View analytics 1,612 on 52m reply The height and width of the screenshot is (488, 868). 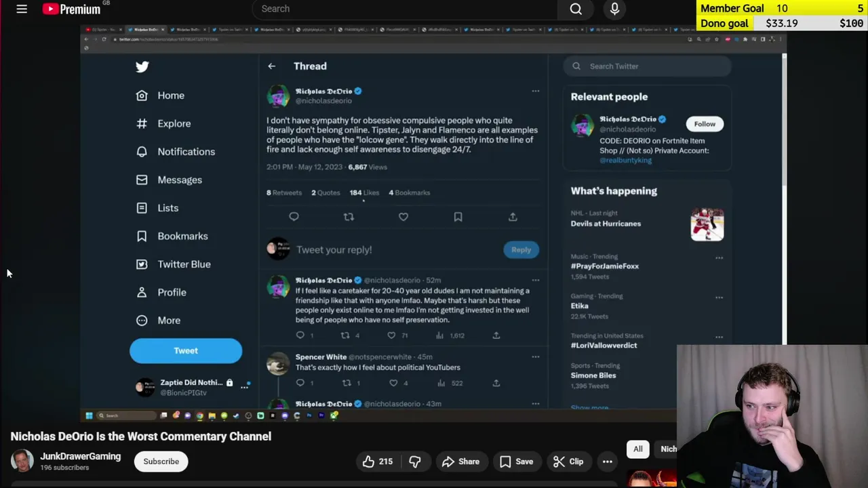(450, 335)
